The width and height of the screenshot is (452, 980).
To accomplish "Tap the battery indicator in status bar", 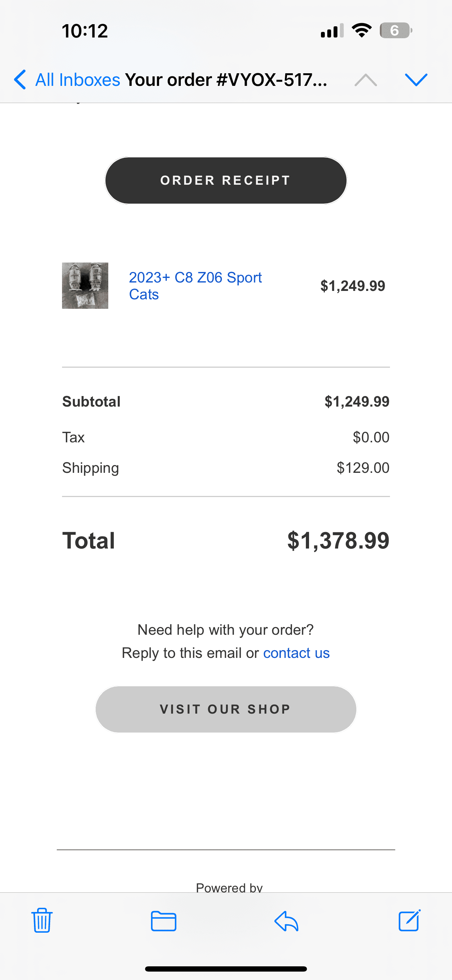I will [395, 30].
